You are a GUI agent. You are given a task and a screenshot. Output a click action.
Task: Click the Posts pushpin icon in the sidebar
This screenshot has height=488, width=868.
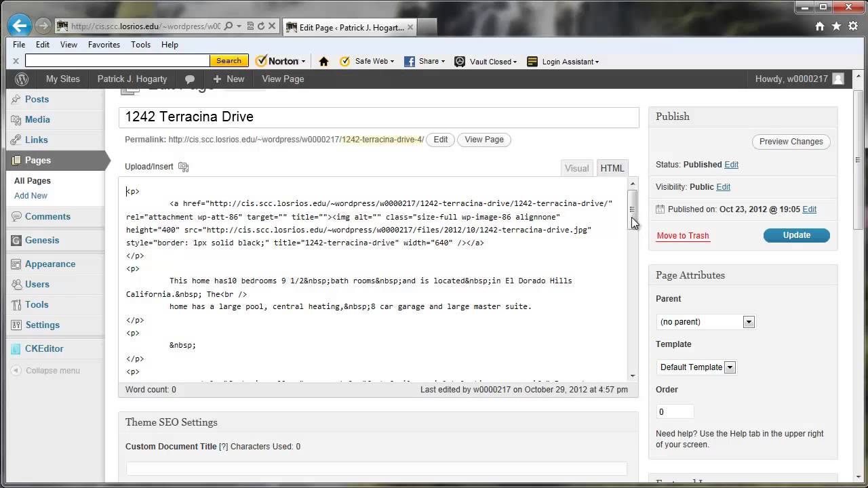16,99
